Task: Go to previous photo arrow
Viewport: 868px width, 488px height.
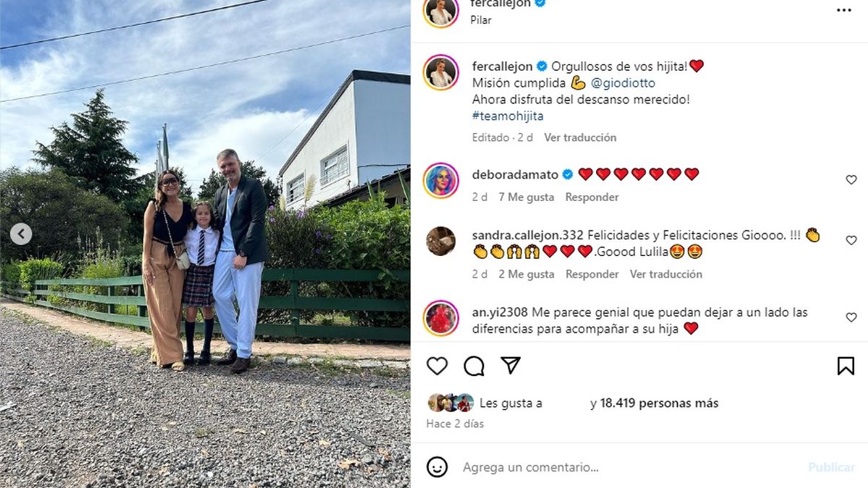Action: click(x=21, y=234)
